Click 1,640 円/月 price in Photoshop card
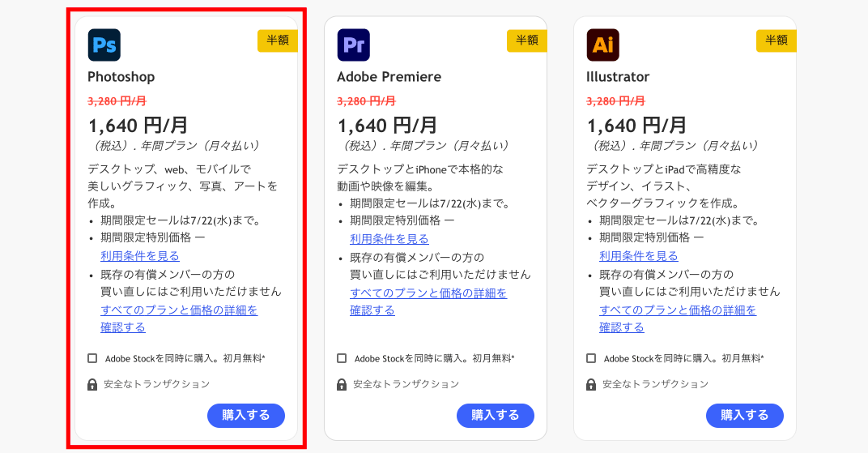The height and width of the screenshot is (453, 868). click(x=138, y=126)
